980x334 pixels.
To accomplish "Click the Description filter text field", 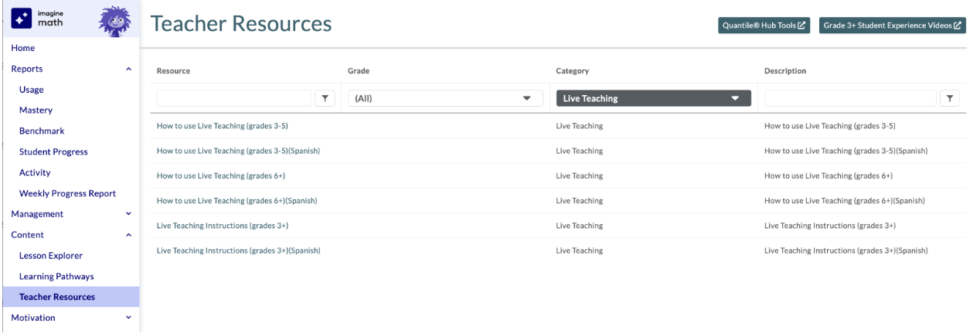I will tap(850, 98).
